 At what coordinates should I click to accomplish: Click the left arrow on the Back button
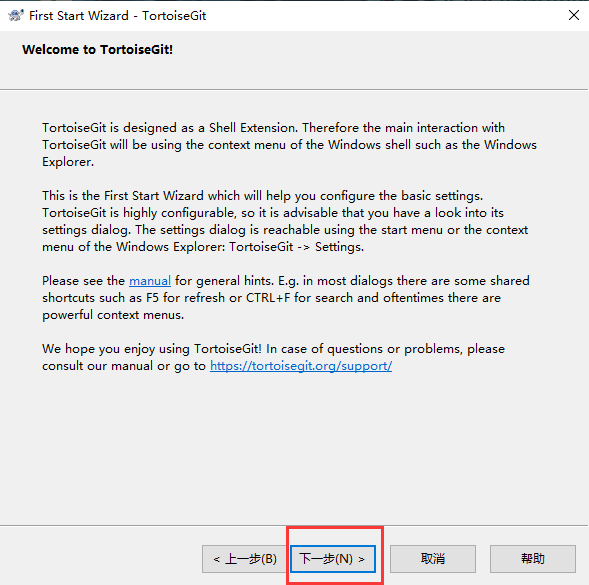tap(217, 559)
